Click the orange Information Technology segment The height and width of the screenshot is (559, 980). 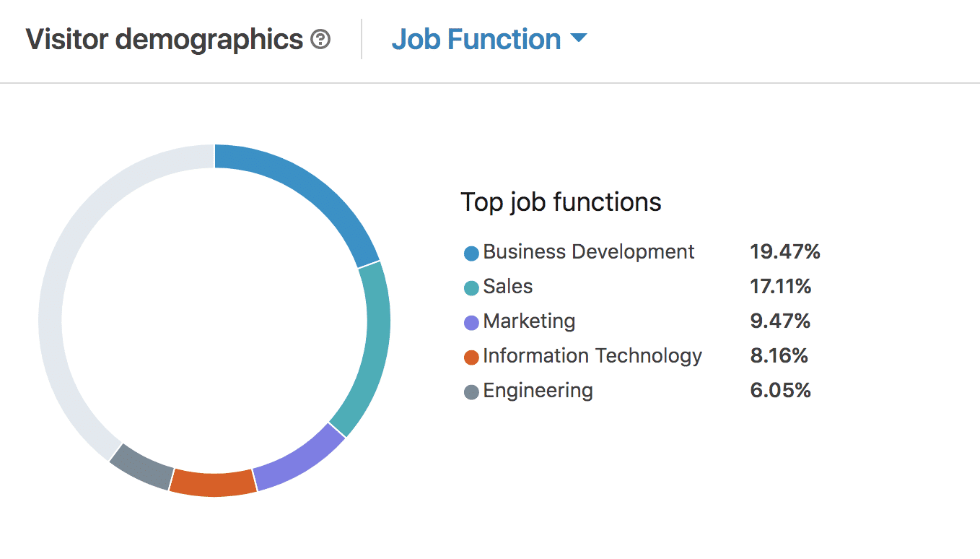(x=213, y=485)
